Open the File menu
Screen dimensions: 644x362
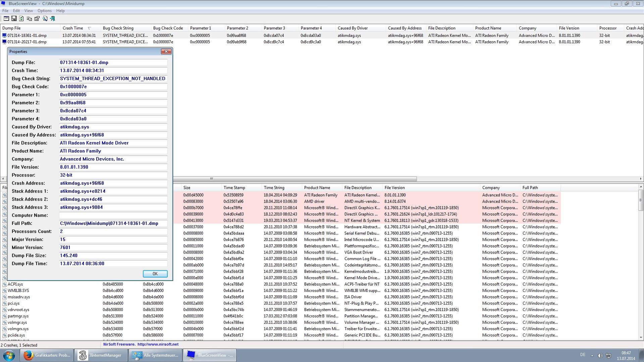5,11
